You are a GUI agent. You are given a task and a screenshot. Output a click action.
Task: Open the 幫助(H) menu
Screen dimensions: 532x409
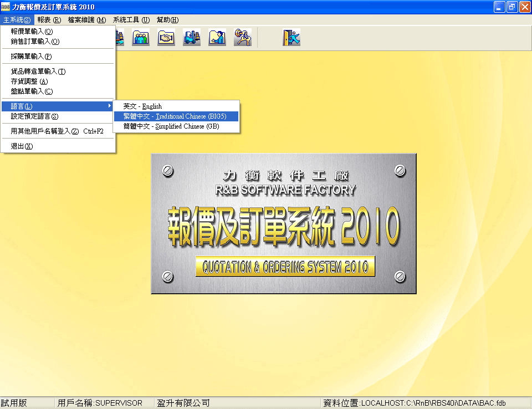pyautogui.click(x=167, y=20)
